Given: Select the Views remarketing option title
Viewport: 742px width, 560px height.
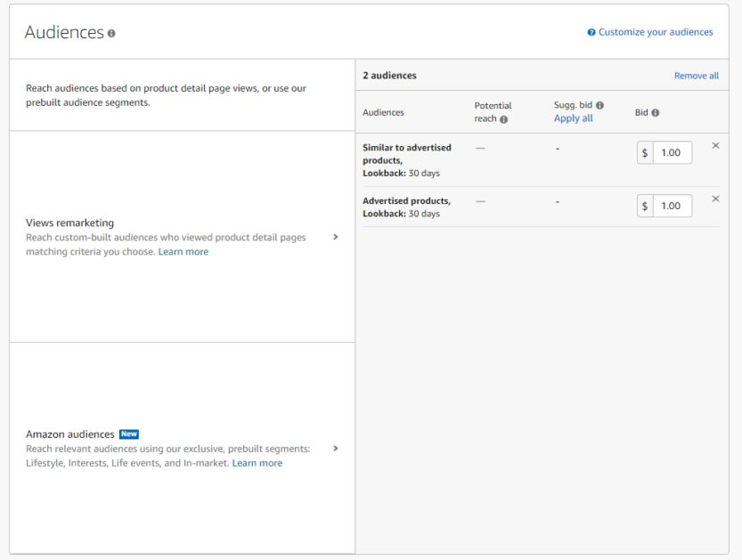Looking at the screenshot, I should [x=70, y=223].
